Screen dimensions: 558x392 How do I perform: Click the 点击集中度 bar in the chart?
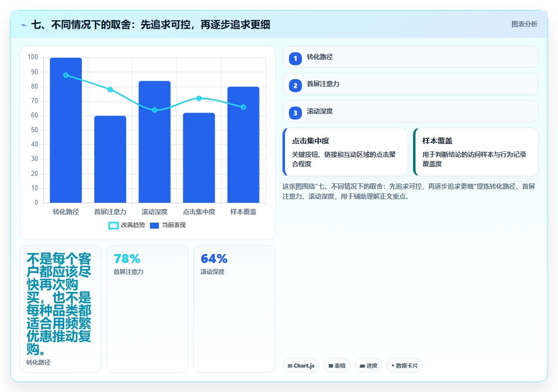pos(199,158)
